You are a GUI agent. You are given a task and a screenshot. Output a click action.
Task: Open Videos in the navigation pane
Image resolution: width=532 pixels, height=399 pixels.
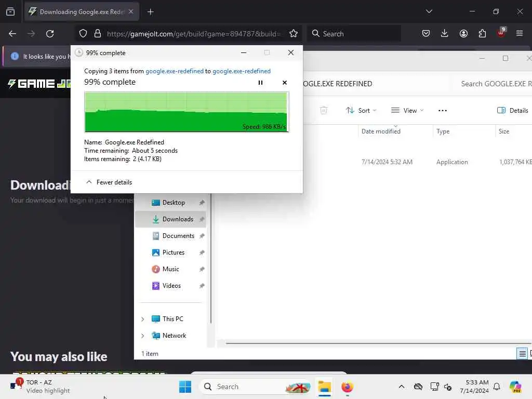(170, 286)
